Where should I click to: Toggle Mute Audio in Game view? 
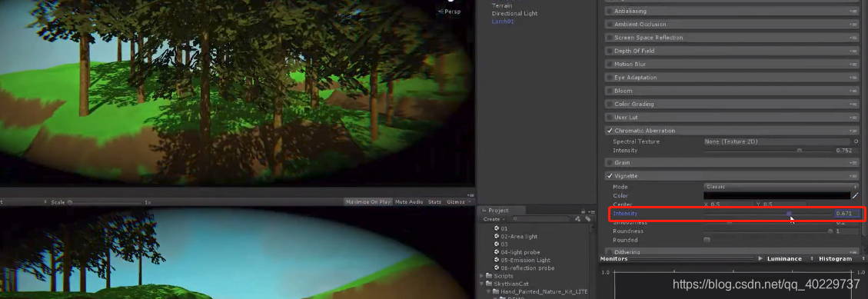[409, 202]
